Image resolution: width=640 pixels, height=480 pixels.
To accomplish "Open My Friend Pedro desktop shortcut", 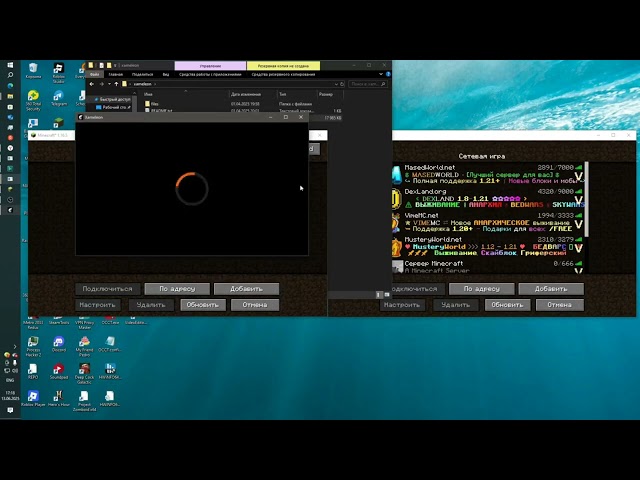I will pos(84,347).
